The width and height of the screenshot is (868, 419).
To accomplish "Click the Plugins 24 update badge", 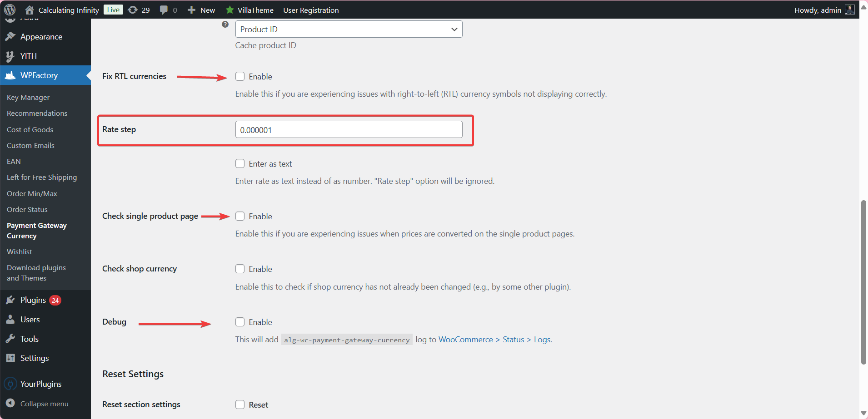I will pos(55,300).
